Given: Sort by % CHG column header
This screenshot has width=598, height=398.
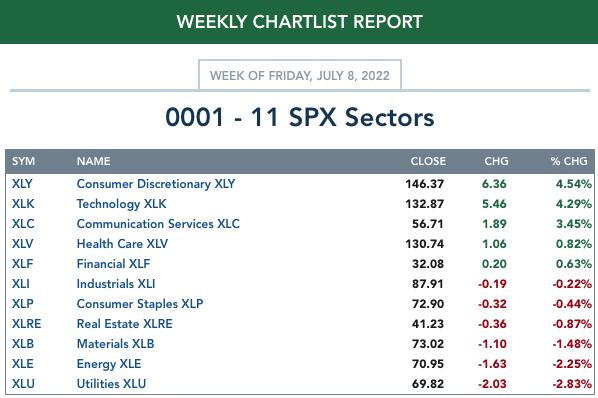Looking at the screenshot, I should pyautogui.click(x=569, y=161).
